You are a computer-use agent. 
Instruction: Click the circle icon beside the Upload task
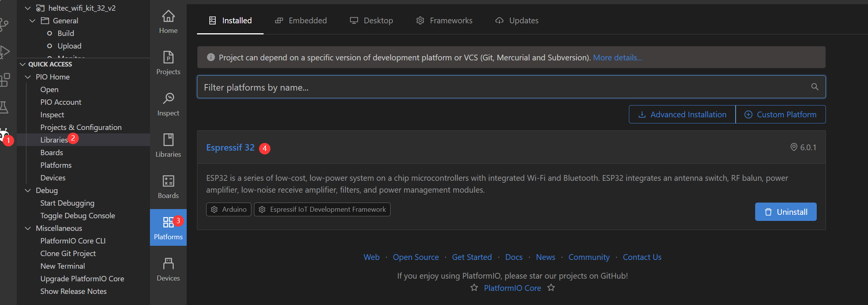pyautogui.click(x=49, y=46)
